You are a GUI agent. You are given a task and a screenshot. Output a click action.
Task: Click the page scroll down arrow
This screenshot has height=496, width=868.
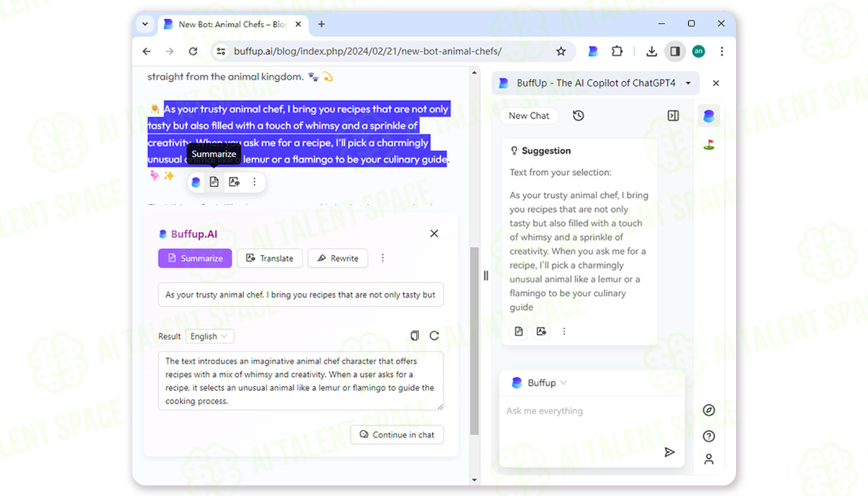[474, 480]
